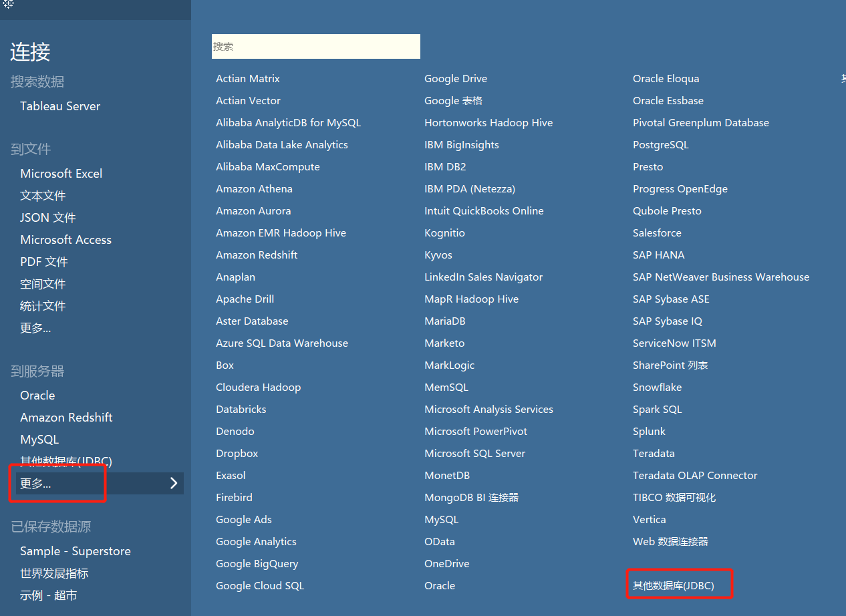Screen dimensions: 846x616
Task: Choose Google Analytics connector
Action: [x=256, y=542]
